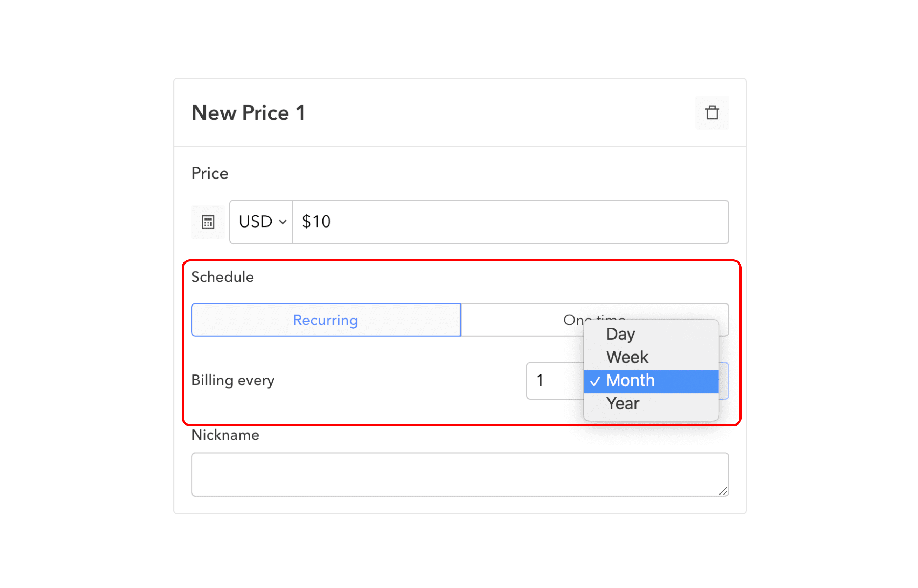Viewport: 918px width, 588px height.
Task: Open the USD currency dropdown
Action: 260,222
